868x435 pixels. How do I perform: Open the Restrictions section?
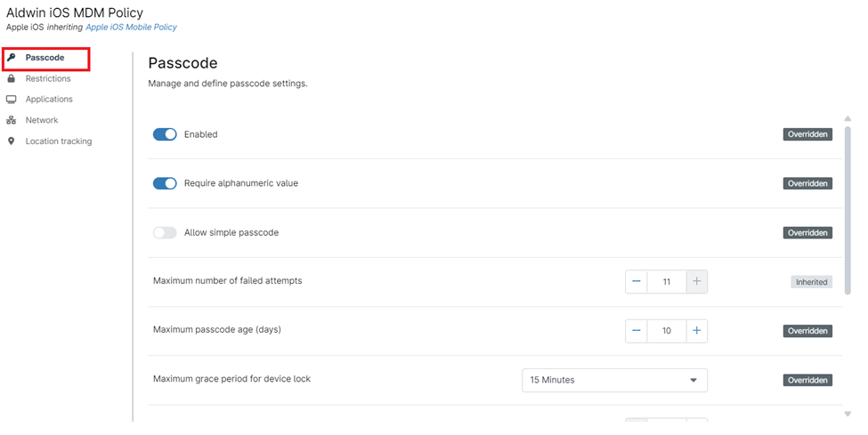point(48,79)
